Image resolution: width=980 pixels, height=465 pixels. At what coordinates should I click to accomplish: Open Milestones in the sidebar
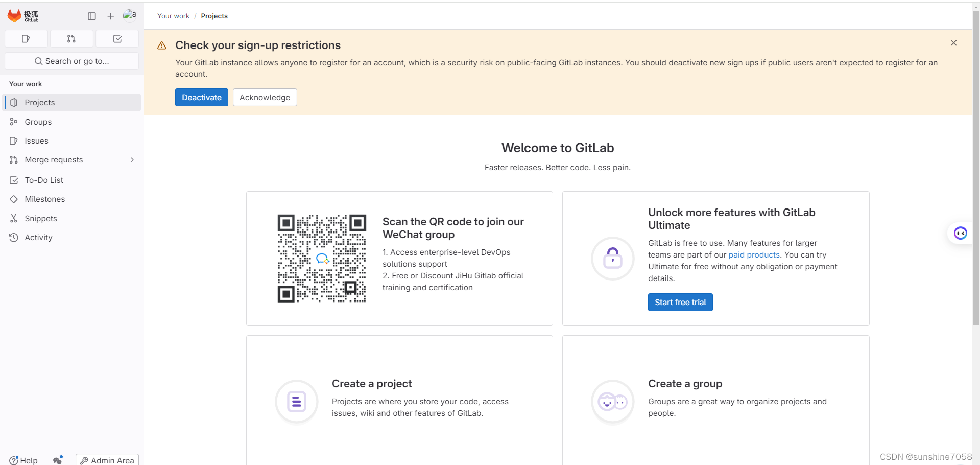(x=72, y=199)
